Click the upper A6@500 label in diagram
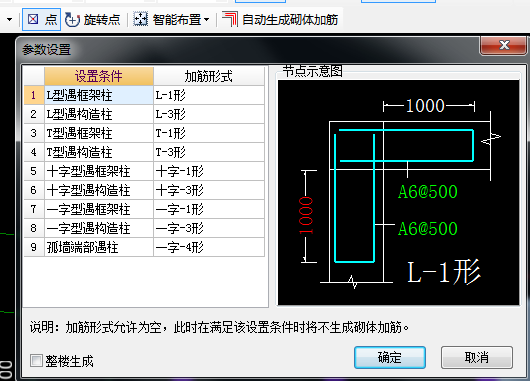The width and height of the screenshot is (530, 381). (428, 192)
